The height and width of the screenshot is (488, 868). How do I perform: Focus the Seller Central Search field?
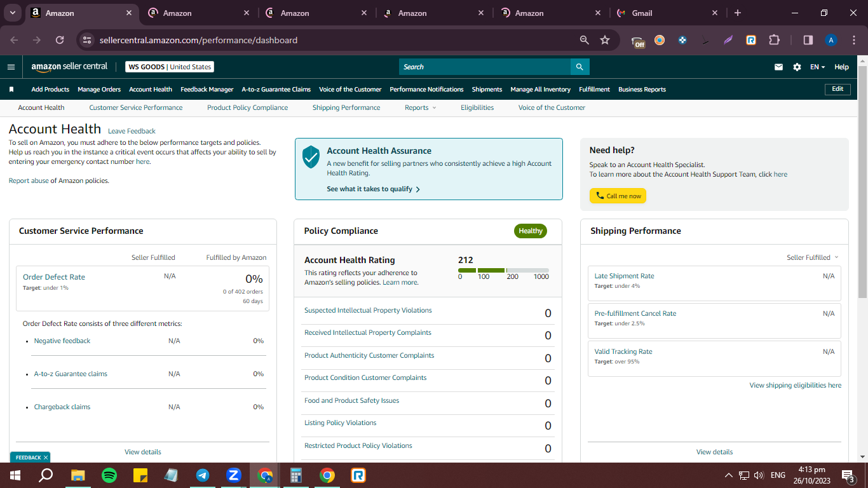coord(485,67)
